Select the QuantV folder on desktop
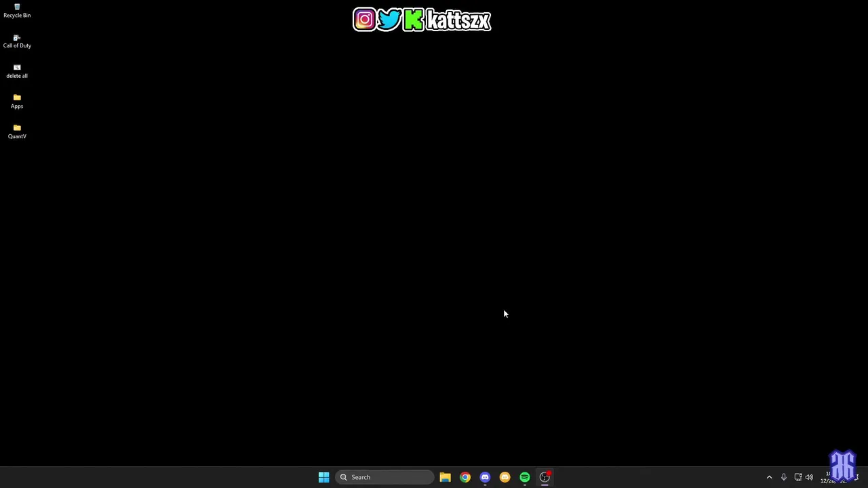The width and height of the screenshot is (868, 488). 17,132
